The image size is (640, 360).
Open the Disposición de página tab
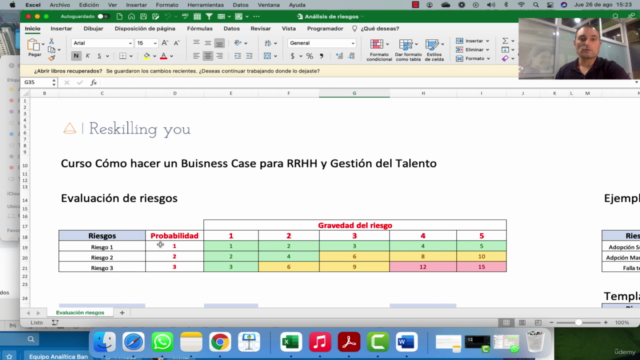coord(145,29)
